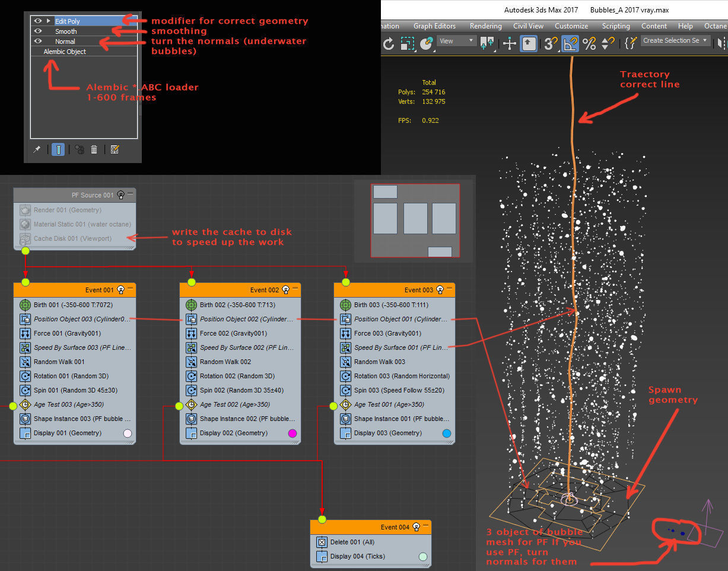
Task: Select the Scale tool in main toolbar
Action: (x=408, y=43)
